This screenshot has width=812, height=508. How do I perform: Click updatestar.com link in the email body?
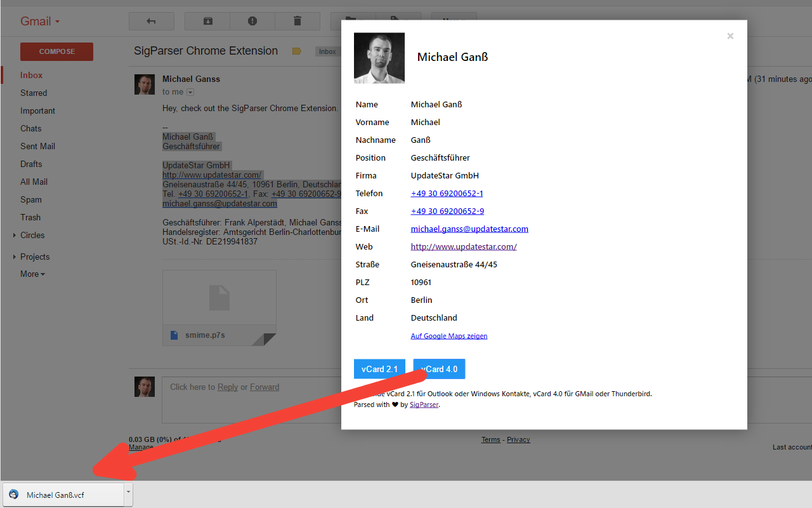[212, 175]
